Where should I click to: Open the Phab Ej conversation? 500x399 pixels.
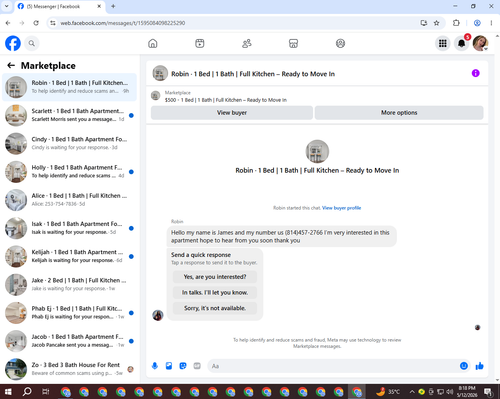click(x=69, y=313)
